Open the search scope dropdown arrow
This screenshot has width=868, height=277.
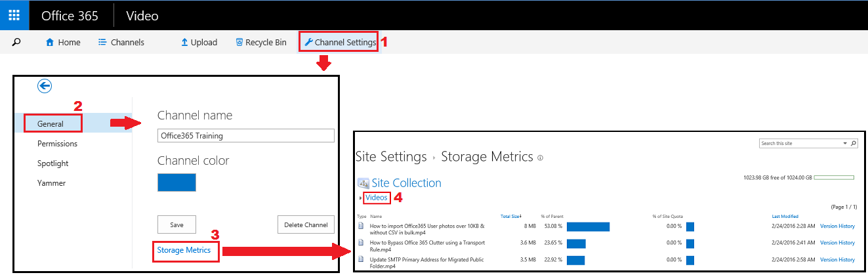point(844,143)
